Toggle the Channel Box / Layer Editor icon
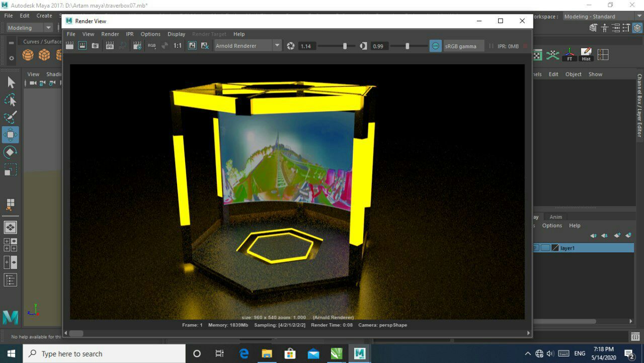 click(x=637, y=28)
